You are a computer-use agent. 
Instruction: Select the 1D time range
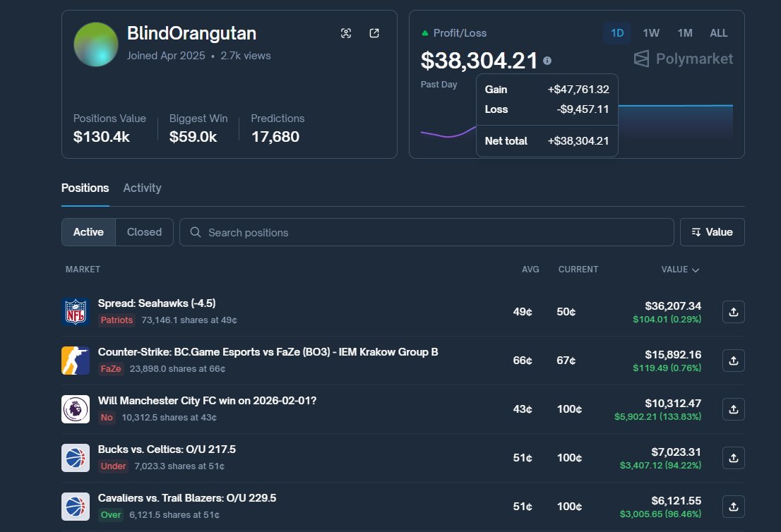[x=617, y=33]
